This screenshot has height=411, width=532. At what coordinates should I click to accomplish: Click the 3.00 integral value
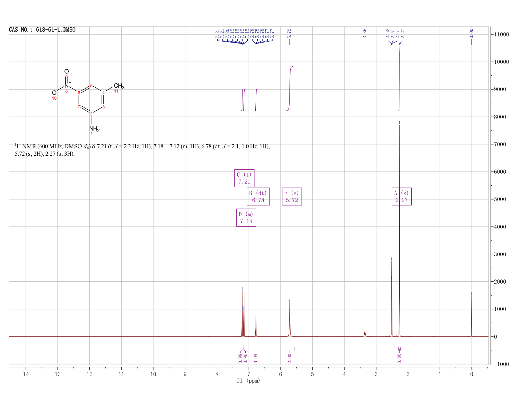tap(399, 358)
